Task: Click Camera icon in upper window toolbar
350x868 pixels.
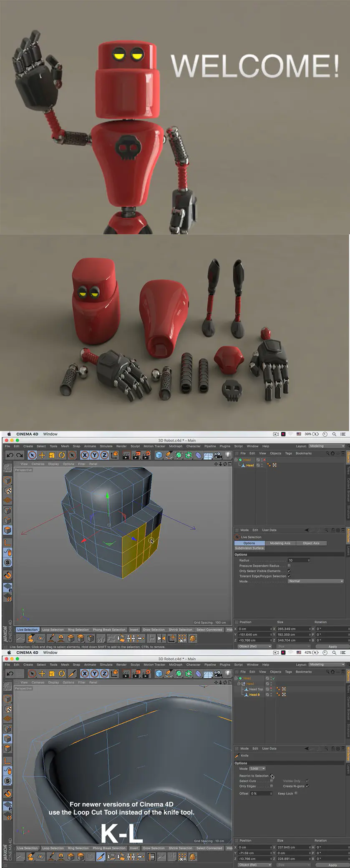Action: point(218,455)
